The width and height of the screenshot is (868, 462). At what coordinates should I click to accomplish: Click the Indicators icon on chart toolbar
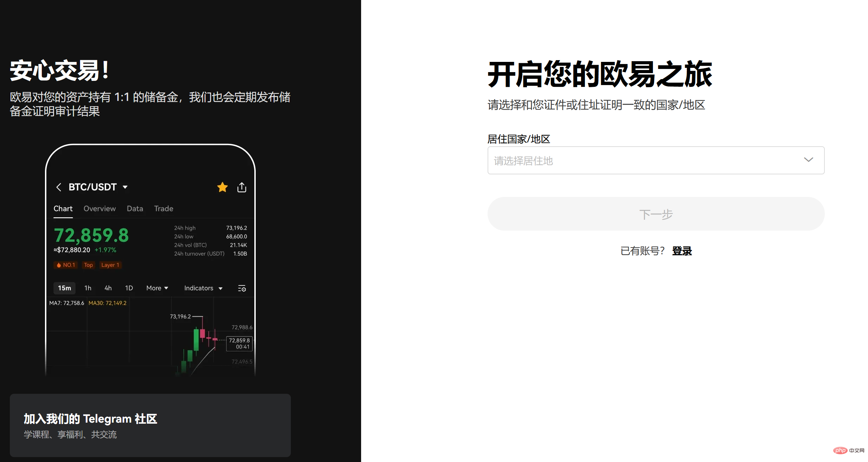coord(202,287)
